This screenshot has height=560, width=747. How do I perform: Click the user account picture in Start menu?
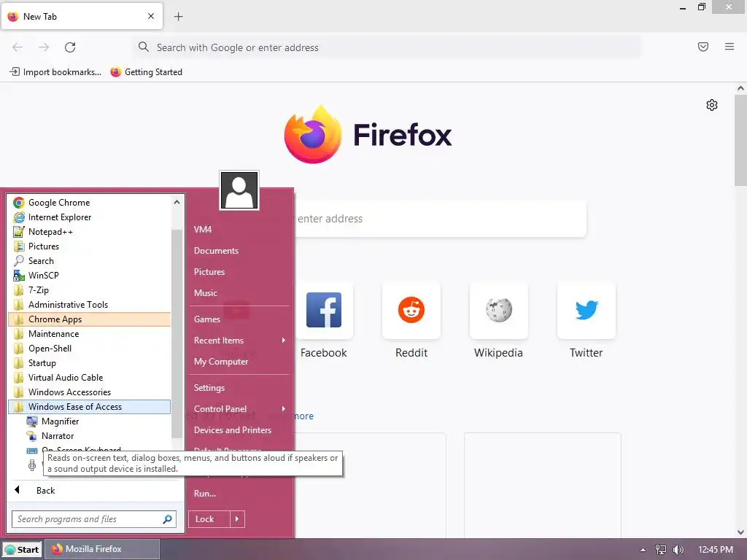coord(239,190)
